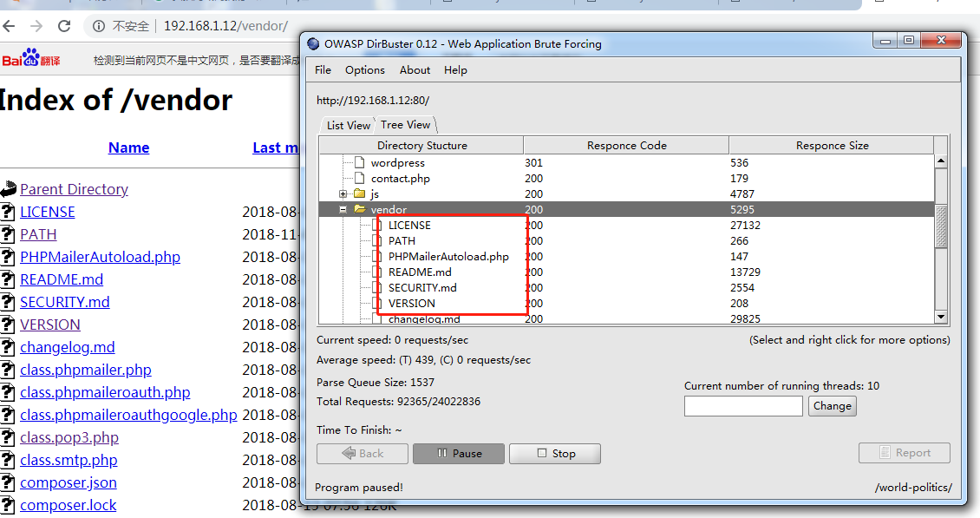
Task: Click the file icon next to contact.php in tree
Action: pos(359,178)
